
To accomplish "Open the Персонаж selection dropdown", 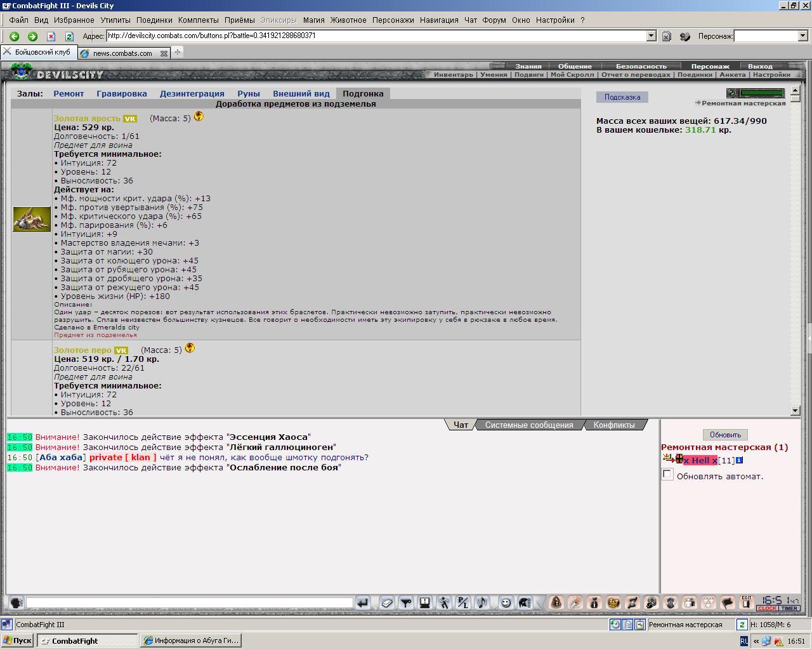I will click(x=802, y=36).
